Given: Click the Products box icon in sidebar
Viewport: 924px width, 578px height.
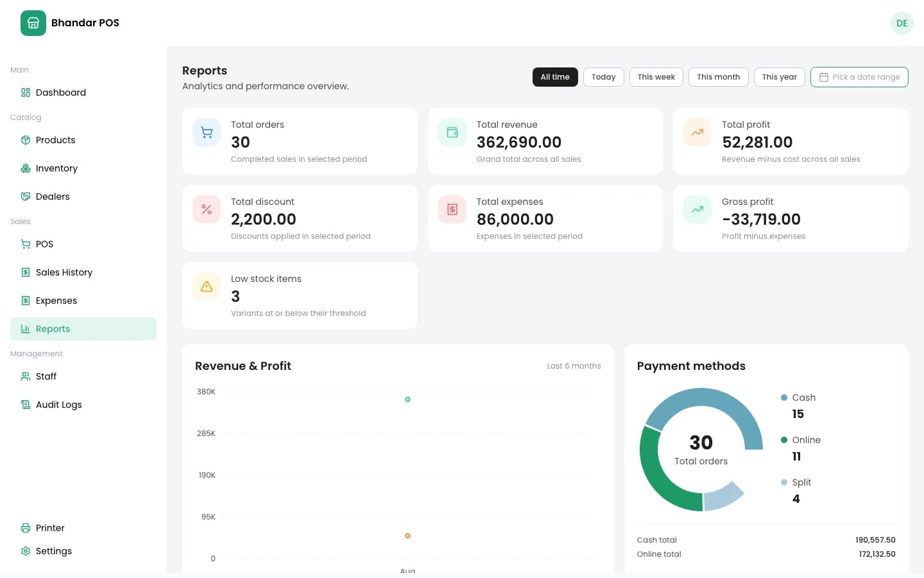Looking at the screenshot, I should pyautogui.click(x=26, y=140).
